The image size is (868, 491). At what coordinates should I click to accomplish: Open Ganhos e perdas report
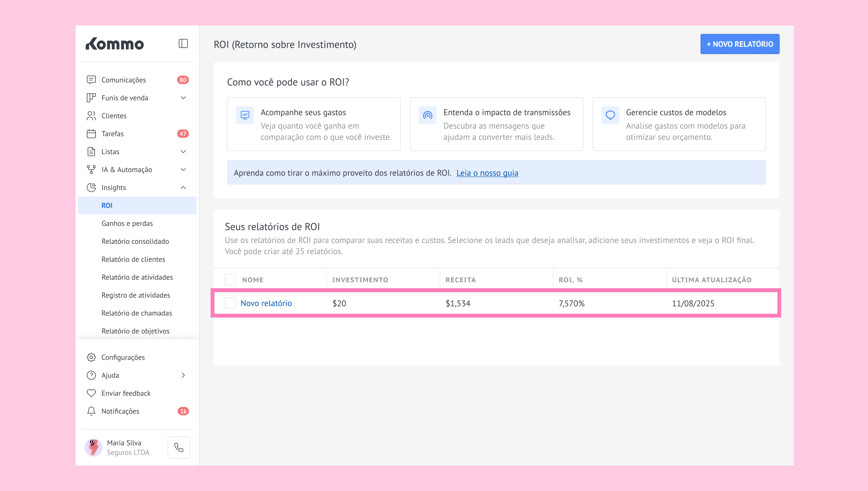[x=127, y=223]
